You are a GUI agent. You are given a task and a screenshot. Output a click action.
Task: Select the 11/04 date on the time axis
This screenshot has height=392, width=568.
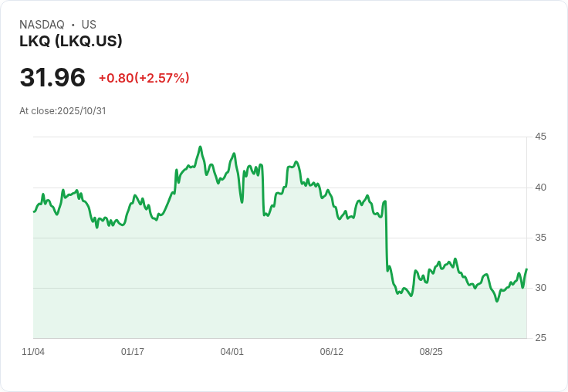pyautogui.click(x=33, y=352)
